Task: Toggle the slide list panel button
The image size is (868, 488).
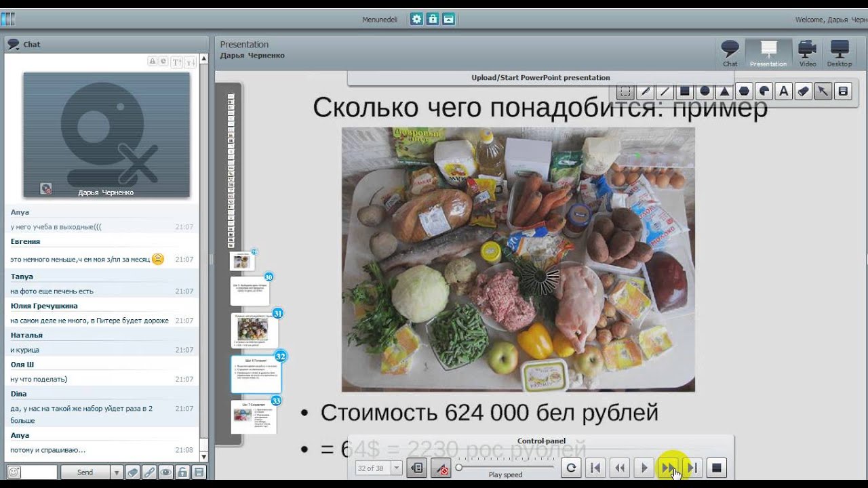Action: coord(417,468)
